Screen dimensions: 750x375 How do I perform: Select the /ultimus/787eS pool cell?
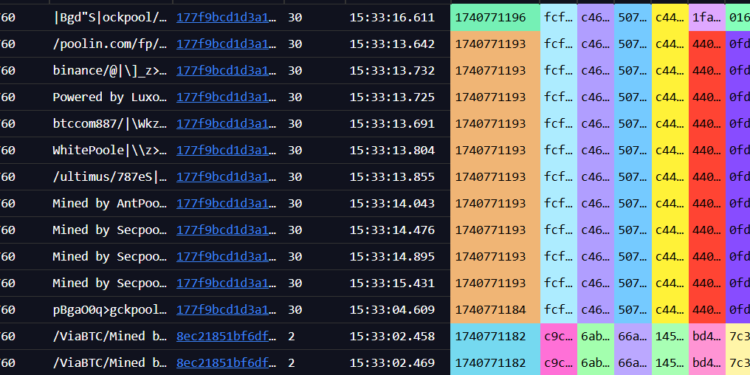click(x=110, y=177)
